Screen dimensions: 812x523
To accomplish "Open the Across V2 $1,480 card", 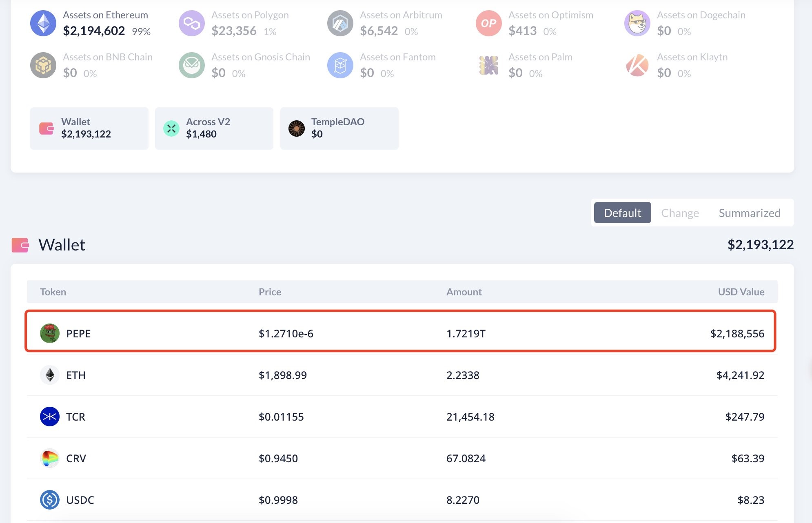I will 214,129.
